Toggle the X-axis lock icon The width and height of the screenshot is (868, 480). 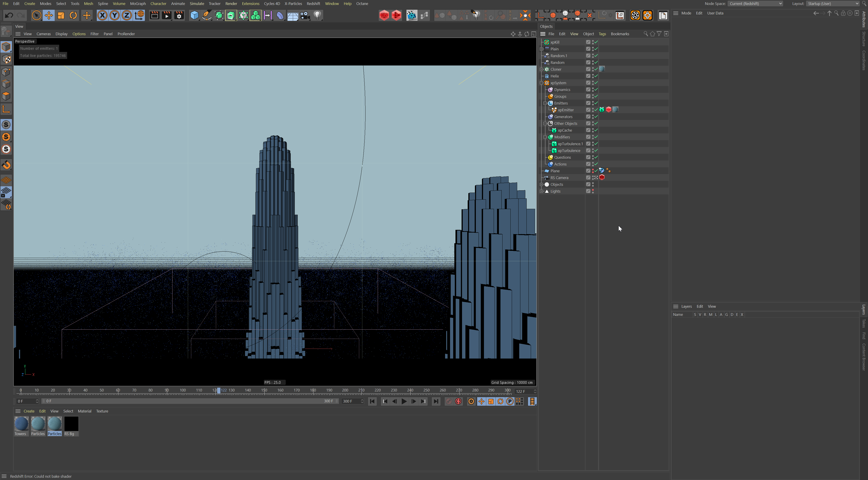(102, 16)
